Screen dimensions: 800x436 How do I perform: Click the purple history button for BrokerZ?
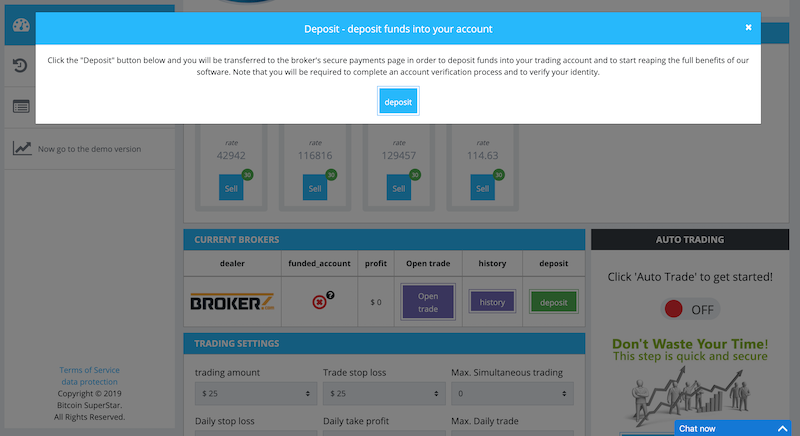[492, 302]
